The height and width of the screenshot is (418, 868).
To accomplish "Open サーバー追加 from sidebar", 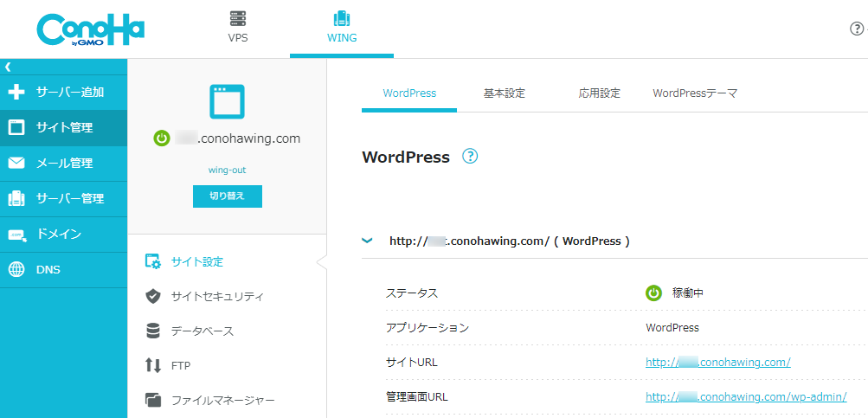I will click(x=63, y=92).
